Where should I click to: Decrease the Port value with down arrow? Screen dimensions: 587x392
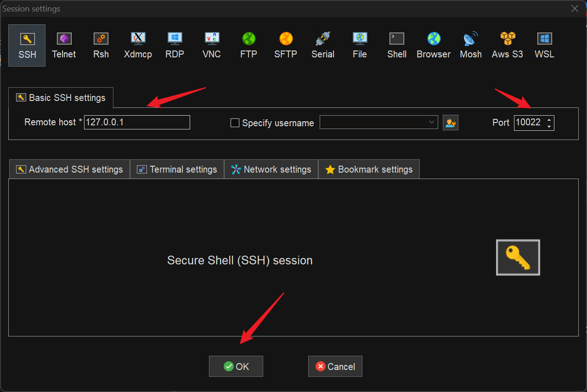(549, 126)
